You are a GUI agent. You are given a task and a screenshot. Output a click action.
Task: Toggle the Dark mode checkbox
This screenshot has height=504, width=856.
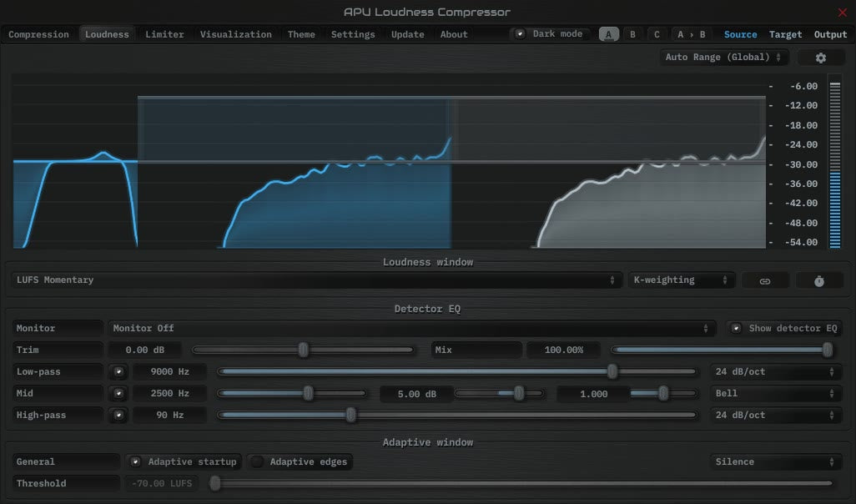pos(520,34)
